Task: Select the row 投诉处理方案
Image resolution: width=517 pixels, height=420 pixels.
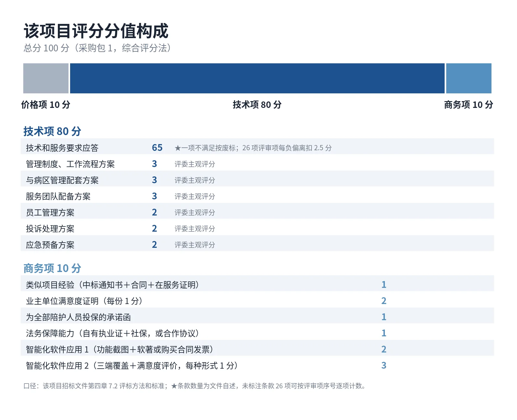Action: [257, 227]
